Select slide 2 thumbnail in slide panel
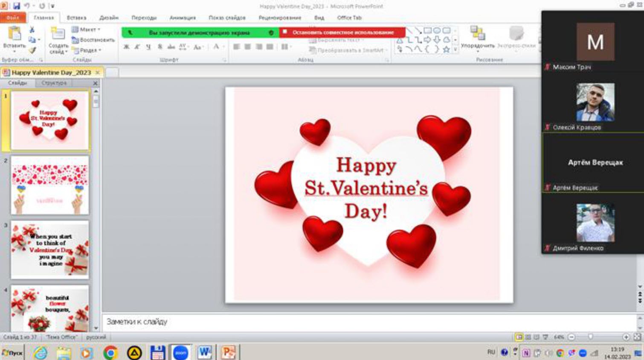Image resolution: width=644 pixels, height=360 pixels. [x=50, y=185]
